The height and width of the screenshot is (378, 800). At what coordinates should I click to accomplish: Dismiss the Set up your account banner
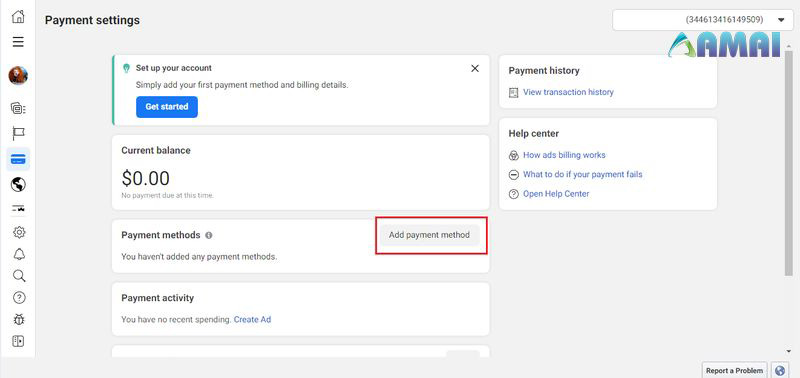click(x=475, y=68)
